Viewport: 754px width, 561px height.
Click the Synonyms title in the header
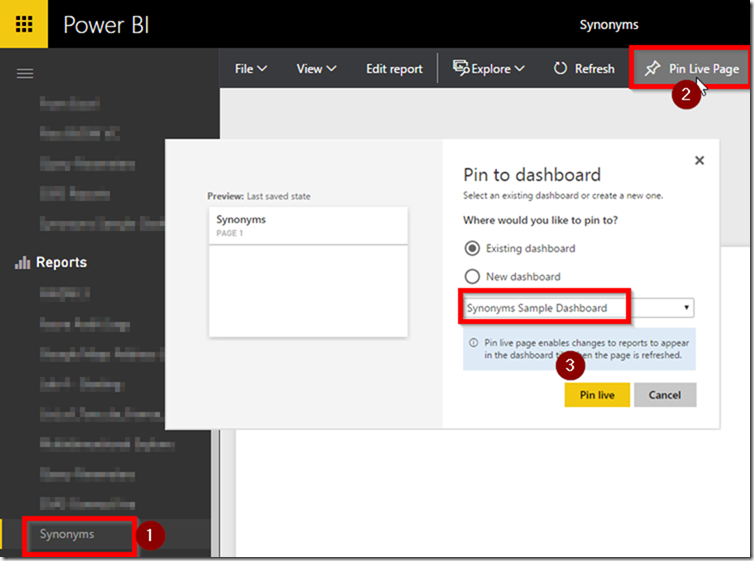point(609,25)
